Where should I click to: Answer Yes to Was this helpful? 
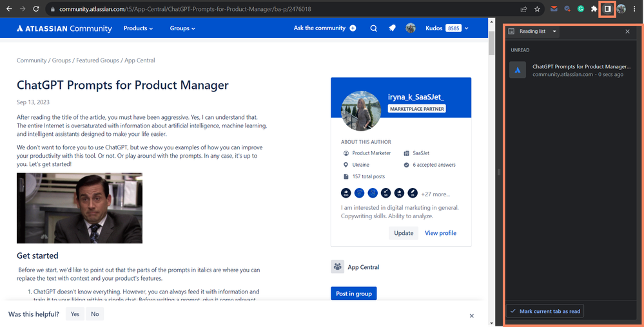point(75,314)
